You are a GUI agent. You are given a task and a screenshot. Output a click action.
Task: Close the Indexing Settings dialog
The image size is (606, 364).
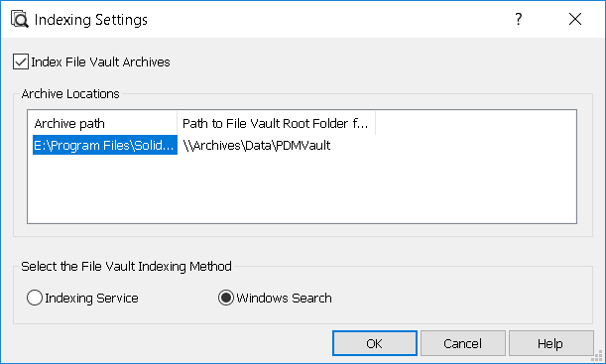(x=575, y=19)
